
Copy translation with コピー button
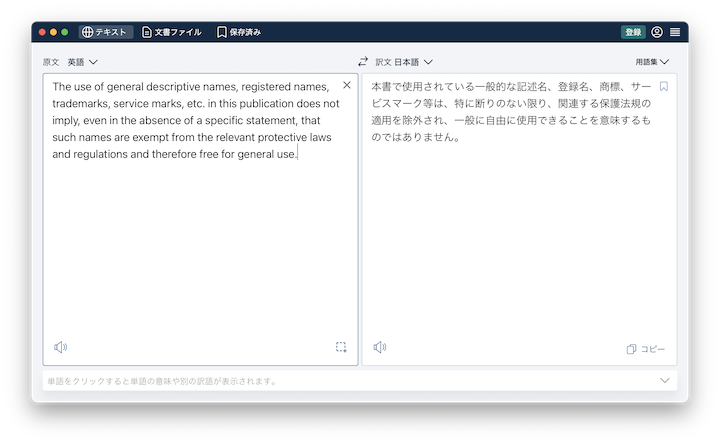(x=646, y=349)
